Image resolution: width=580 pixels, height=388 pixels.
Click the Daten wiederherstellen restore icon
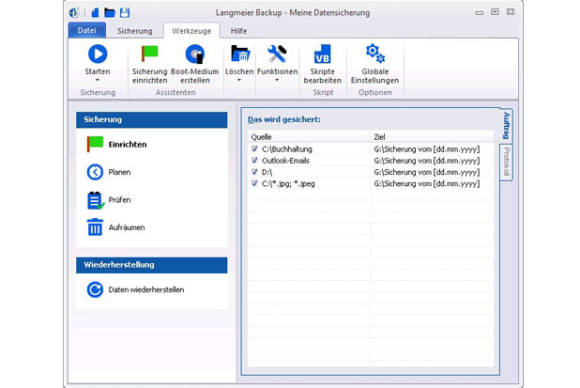click(x=95, y=290)
